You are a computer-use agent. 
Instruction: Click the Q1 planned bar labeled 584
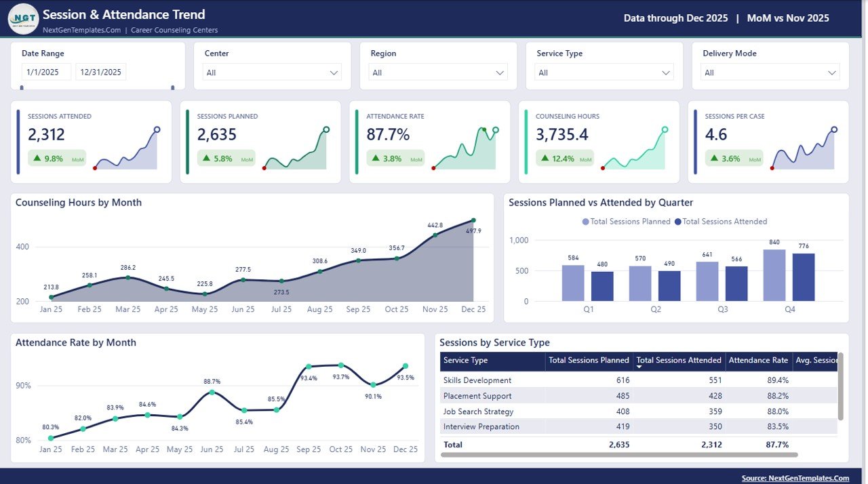click(573, 283)
